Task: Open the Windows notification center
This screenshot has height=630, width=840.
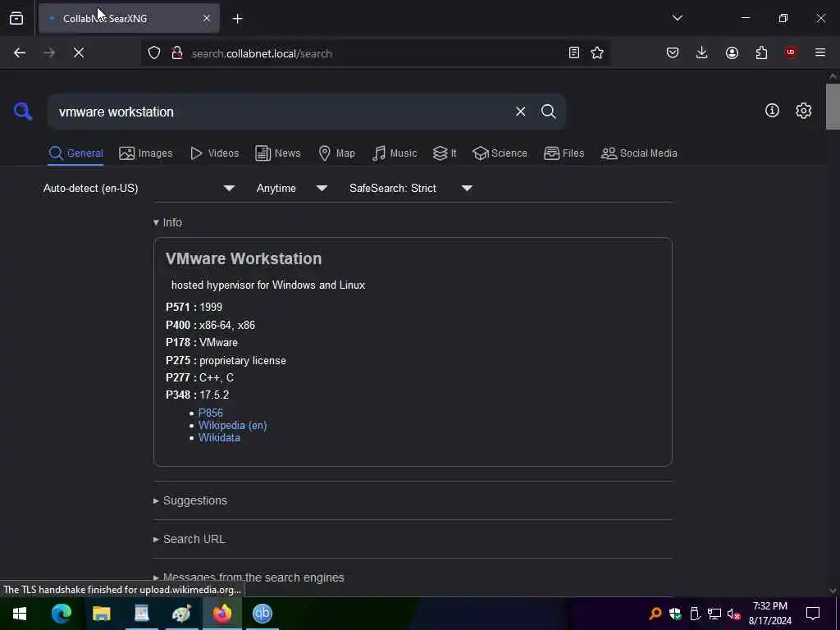Action: pyautogui.click(x=813, y=614)
